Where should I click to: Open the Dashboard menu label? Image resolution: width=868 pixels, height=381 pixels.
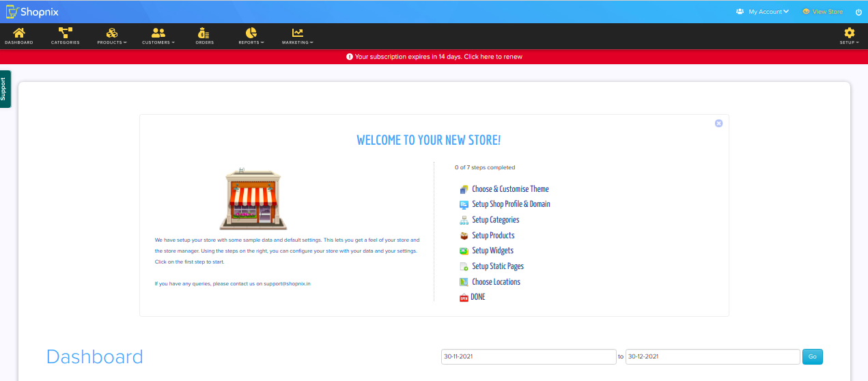click(19, 42)
